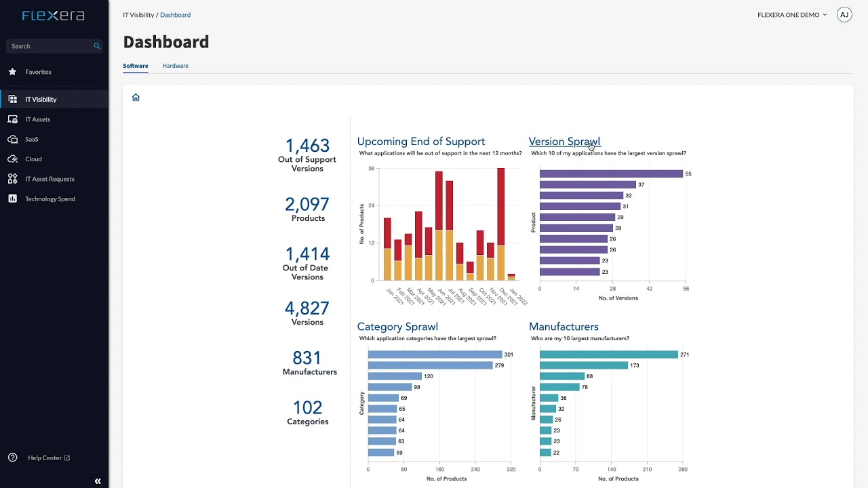This screenshot has height=488, width=868.
Task: Click the 1,414 Out of Date Versions stat
Action: tap(307, 263)
